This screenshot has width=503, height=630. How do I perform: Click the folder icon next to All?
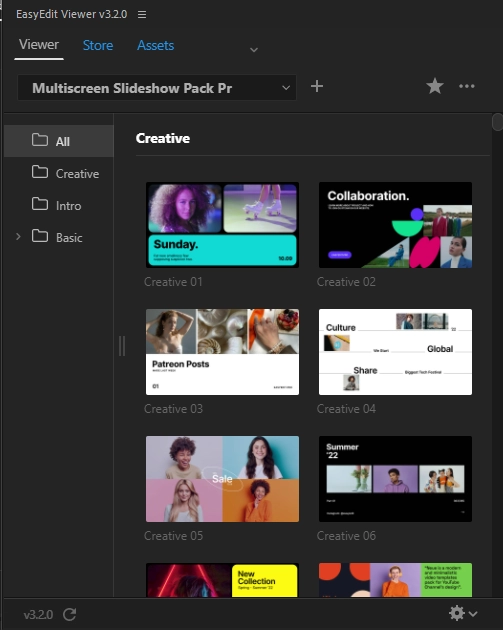tap(40, 140)
